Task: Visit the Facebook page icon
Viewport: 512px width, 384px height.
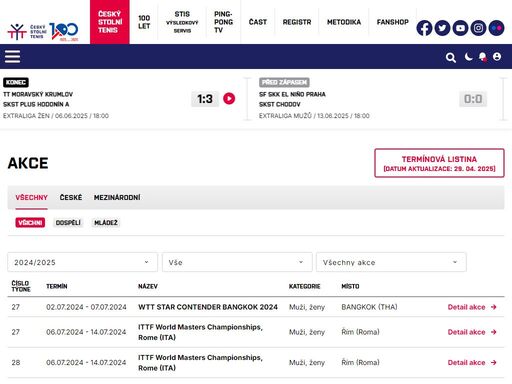Action: coord(424,28)
